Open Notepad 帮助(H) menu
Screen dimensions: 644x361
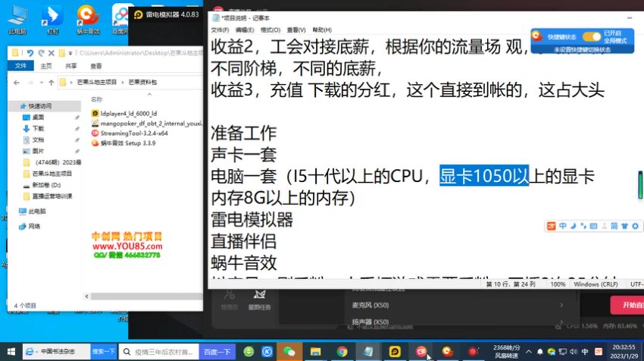(x=322, y=30)
